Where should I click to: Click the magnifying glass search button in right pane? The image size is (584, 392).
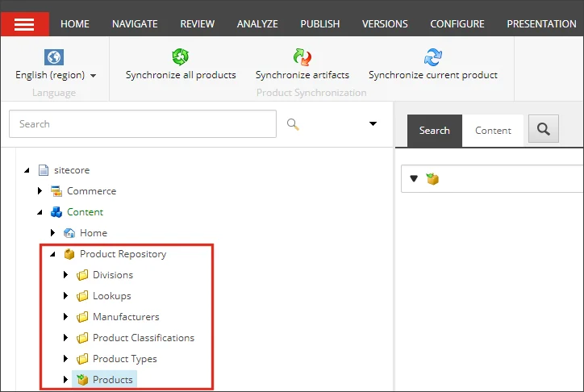(x=544, y=129)
